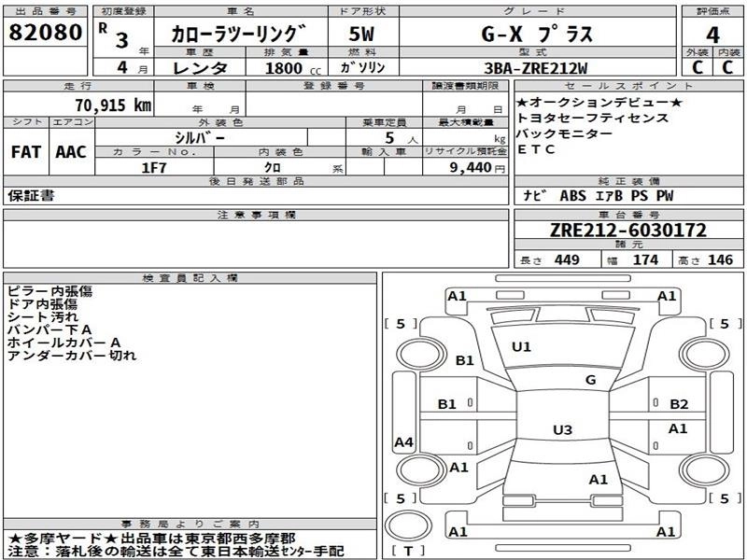Click the 初度登録 header
The height and width of the screenshot is (560, 747).
[123, 11]
